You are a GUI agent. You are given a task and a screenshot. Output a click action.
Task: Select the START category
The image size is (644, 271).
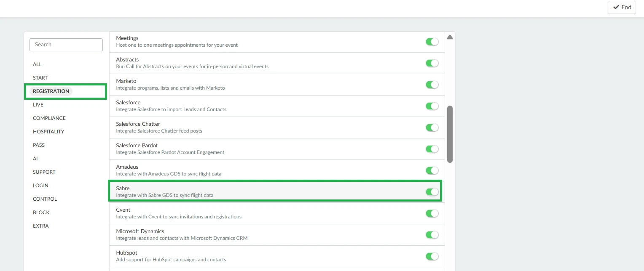click(x=40, y=78)
